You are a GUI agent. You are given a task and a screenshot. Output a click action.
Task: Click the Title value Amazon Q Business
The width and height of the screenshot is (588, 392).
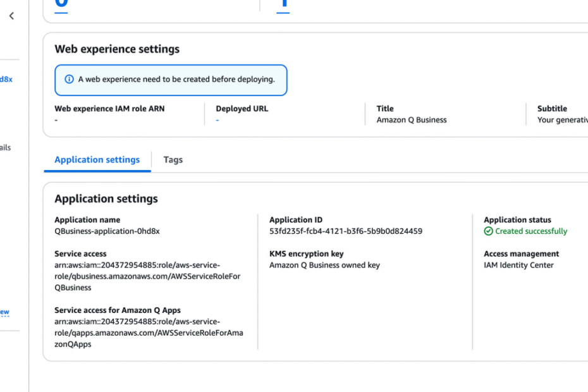pyautogui.click(x=412, y=120)
